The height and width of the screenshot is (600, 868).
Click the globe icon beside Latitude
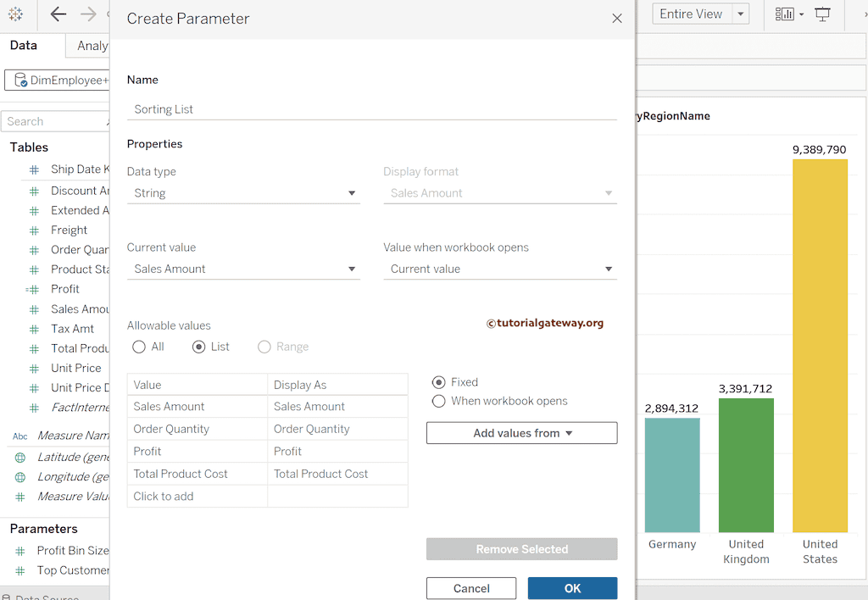click(x=20, y=458)
